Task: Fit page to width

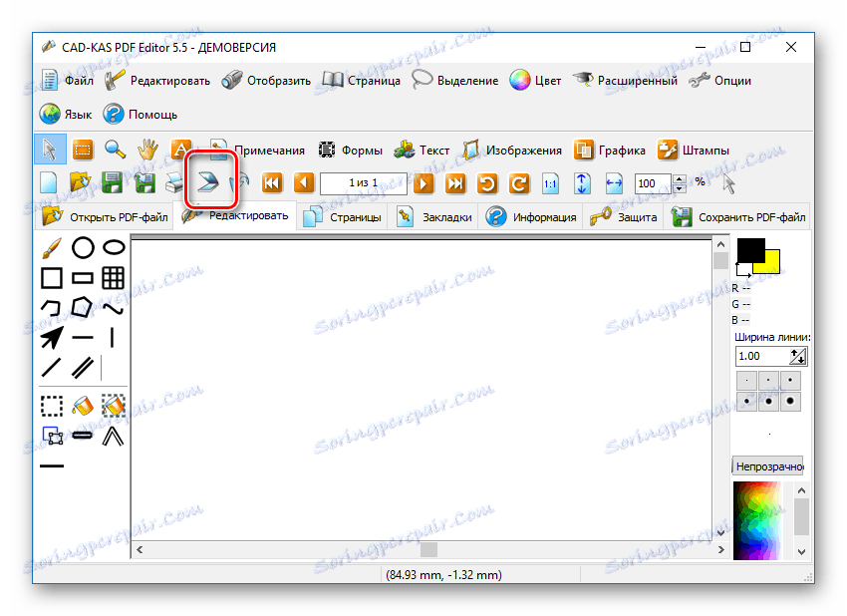Action: click(614, 183)
